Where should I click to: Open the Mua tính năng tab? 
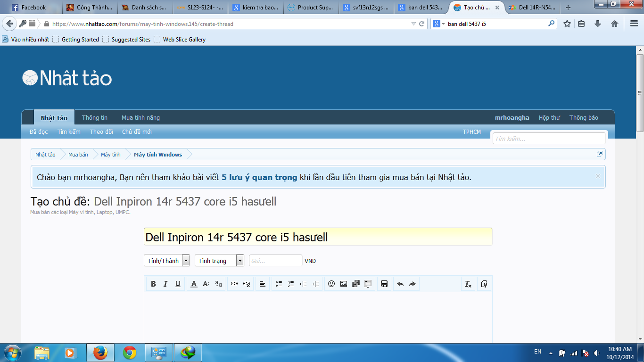140,117
